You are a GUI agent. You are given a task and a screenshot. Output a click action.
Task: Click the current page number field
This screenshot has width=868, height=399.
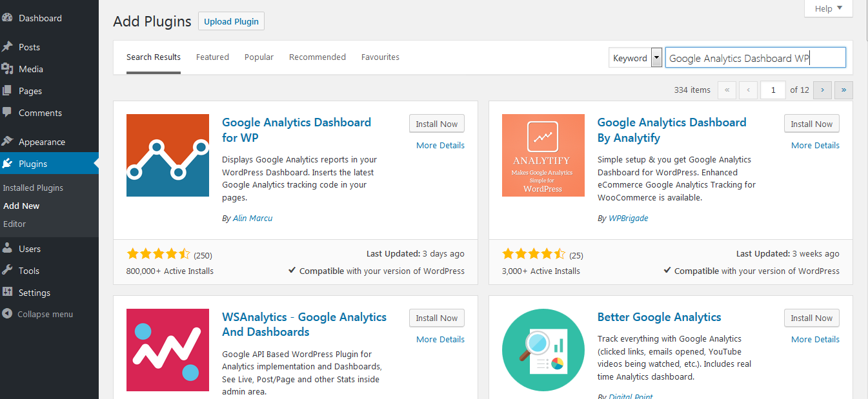tap(773, 90)
